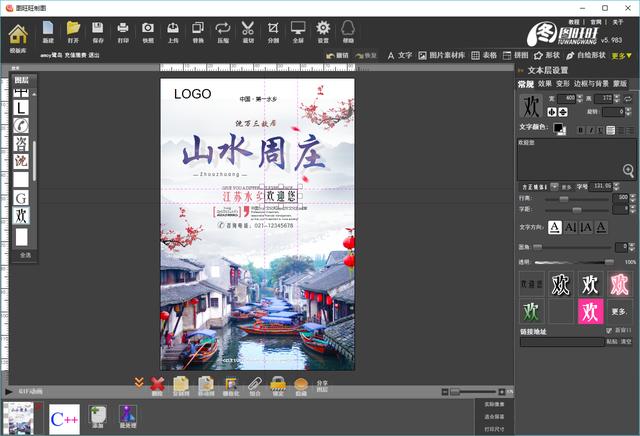640x436 pixels.
Task: Open the font name dropdown
Action: tap(554, 187)
